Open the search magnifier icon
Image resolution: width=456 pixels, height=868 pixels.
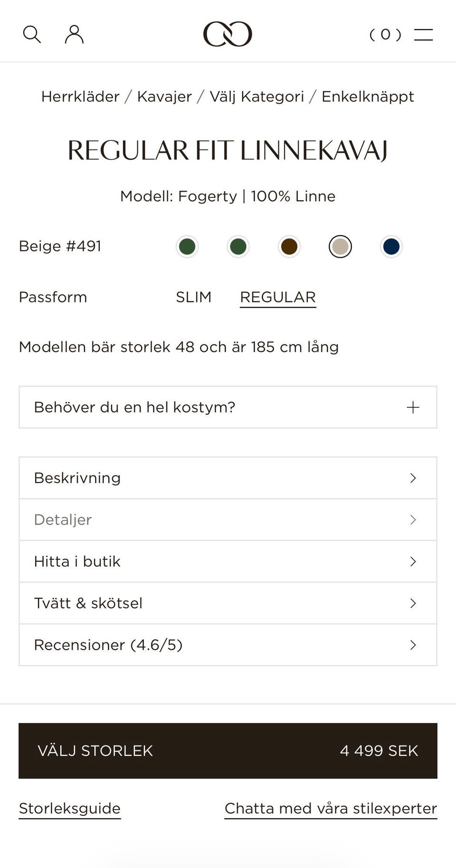point(32,35)
